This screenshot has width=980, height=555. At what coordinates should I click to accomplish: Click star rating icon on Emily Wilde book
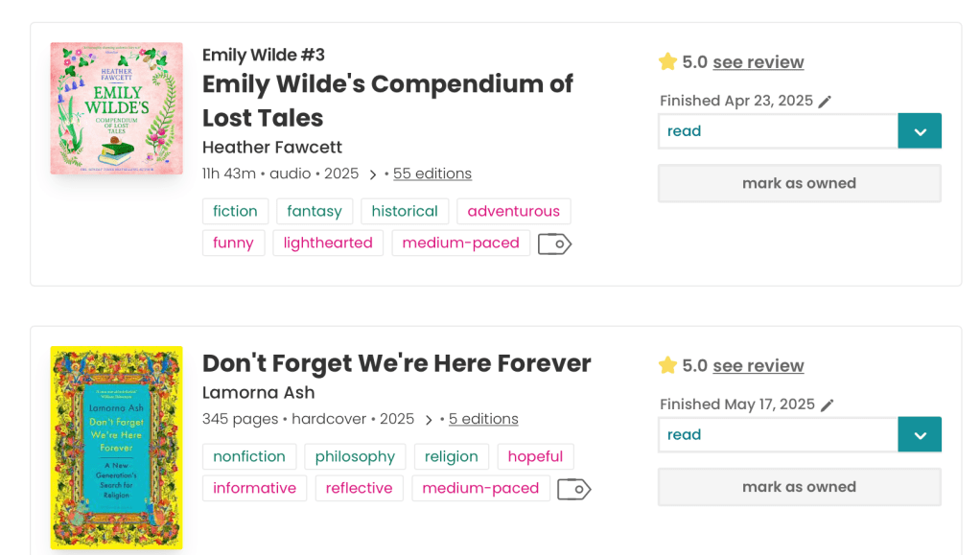pos(668,62)
